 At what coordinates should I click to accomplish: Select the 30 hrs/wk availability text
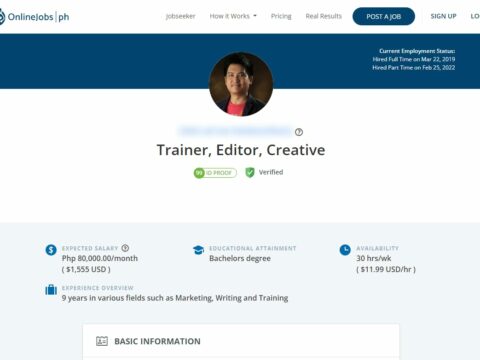[x=374, y=258]
